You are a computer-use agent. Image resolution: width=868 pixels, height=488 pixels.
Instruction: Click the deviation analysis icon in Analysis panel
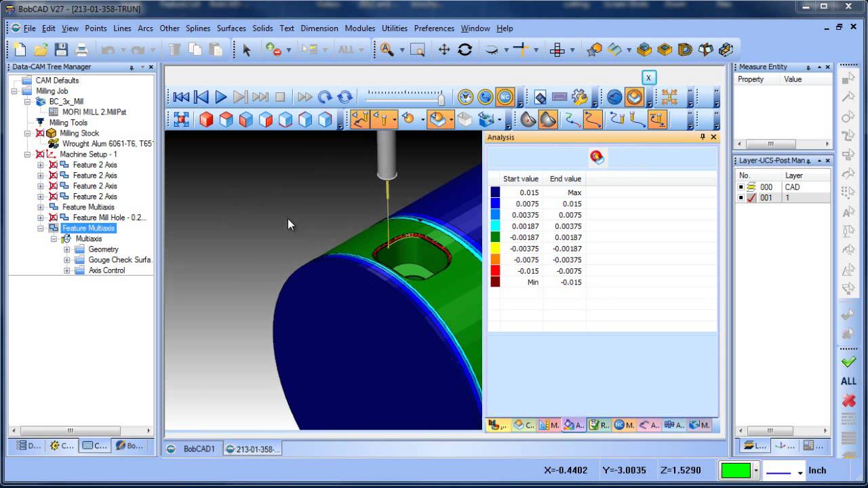[x=597, y=157]
